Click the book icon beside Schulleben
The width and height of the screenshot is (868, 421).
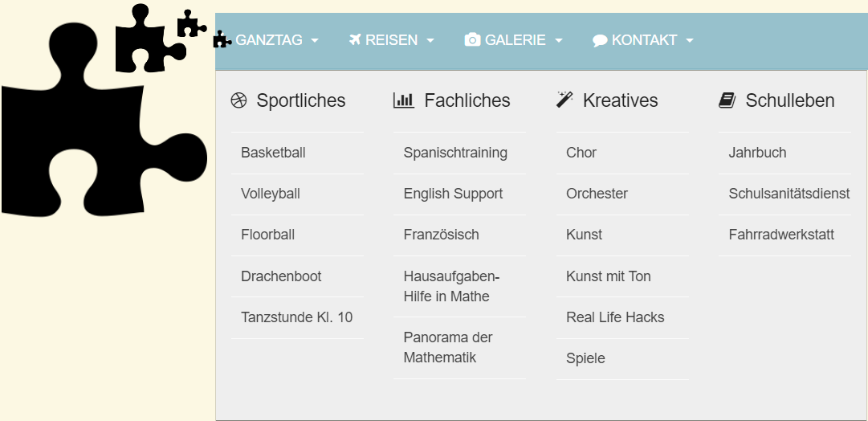(x=727, y=100)
